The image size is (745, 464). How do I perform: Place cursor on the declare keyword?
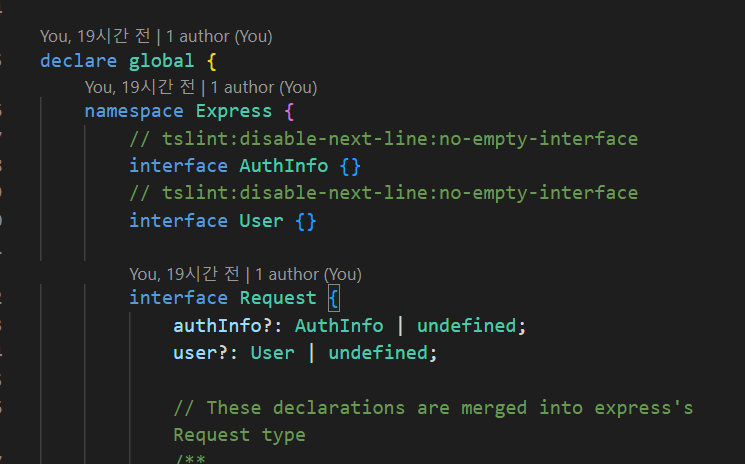pos(78,61)
